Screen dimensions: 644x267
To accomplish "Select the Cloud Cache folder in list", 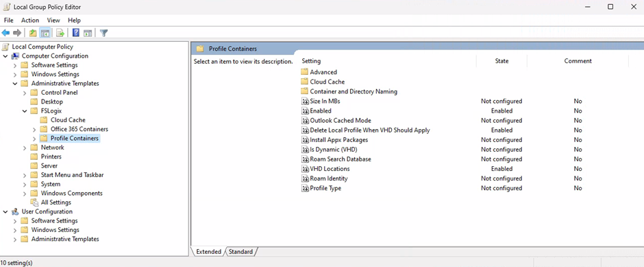I will (x=327, y=82).
